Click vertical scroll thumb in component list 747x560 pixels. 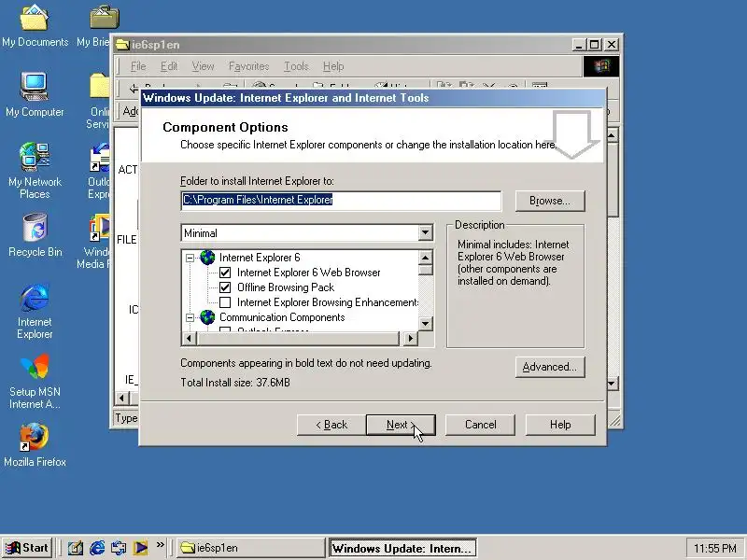click(x=426, y=270)
